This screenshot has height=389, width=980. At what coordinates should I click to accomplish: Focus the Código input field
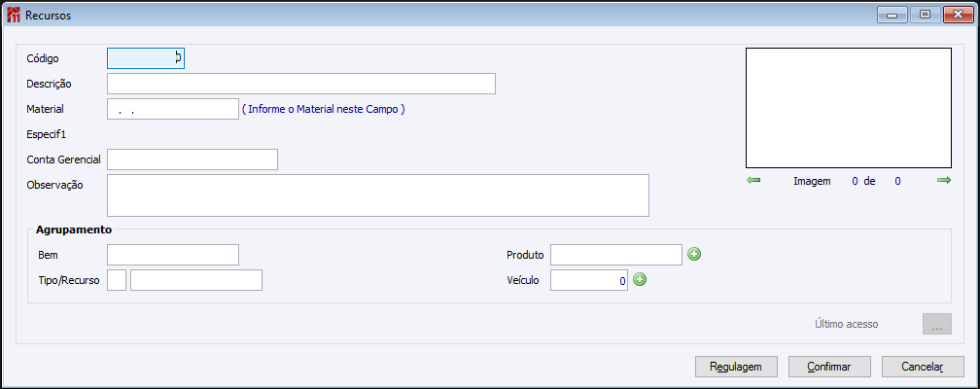[146, 58]
